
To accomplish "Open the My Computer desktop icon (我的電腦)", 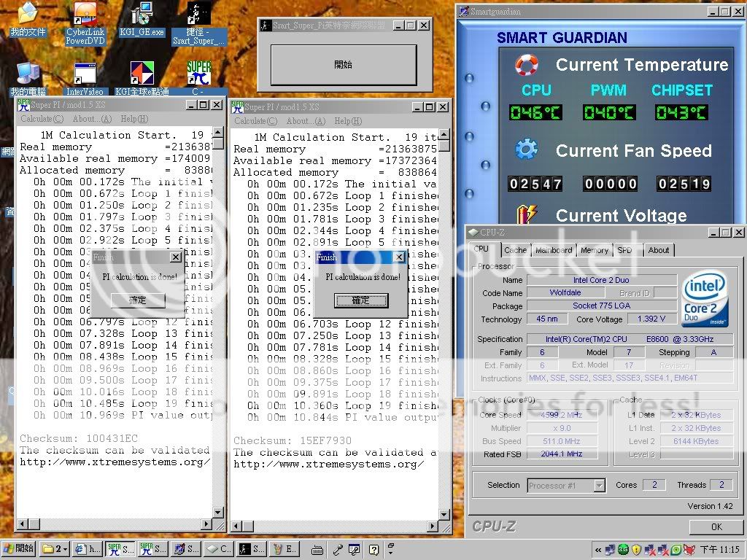I will [28, 74].
